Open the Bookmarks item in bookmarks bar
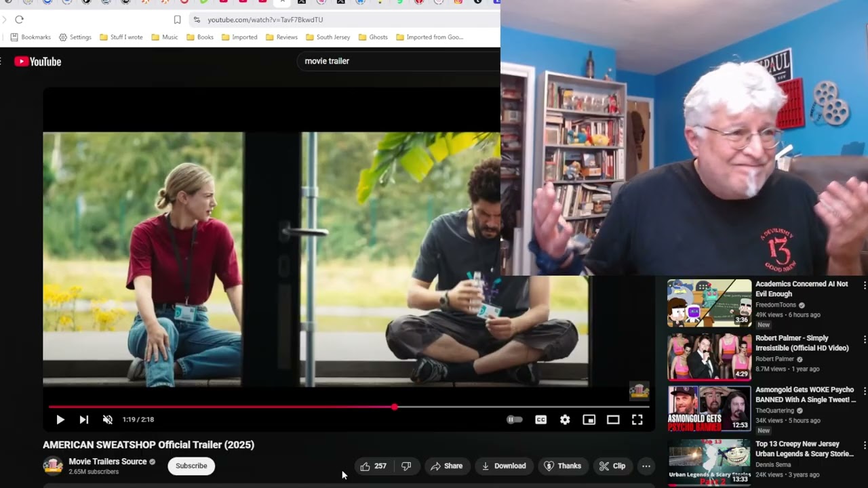 [x=31, y=37]
